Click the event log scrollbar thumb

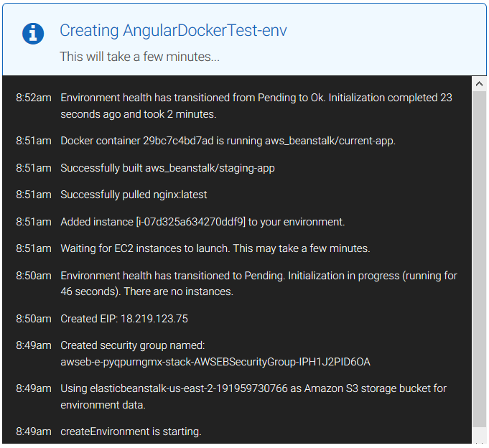[x=479, y=257]
